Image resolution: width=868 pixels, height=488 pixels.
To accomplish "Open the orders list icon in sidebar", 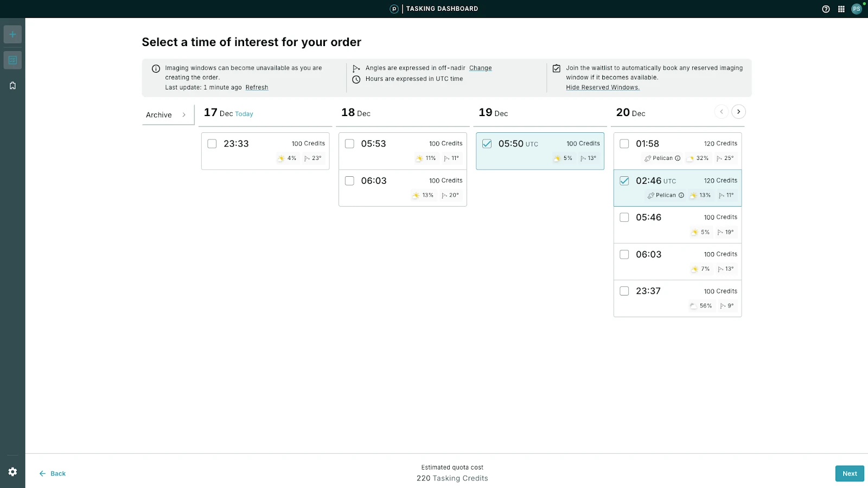I will (12, 60).
